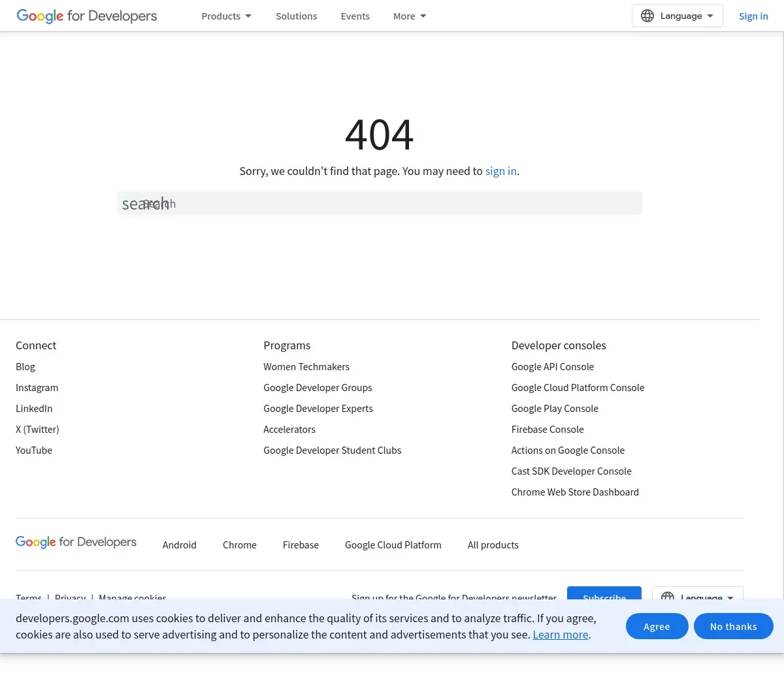Go to the YouTube link

(x=34, y=450)
